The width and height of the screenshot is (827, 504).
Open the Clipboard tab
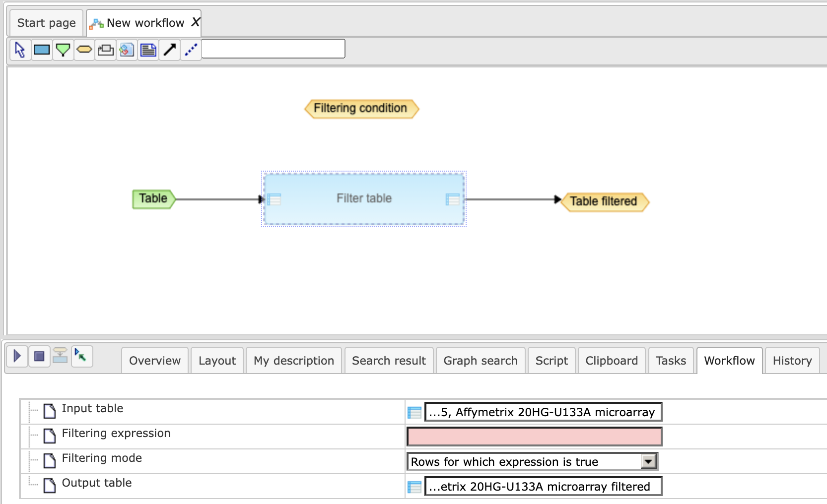612,361
